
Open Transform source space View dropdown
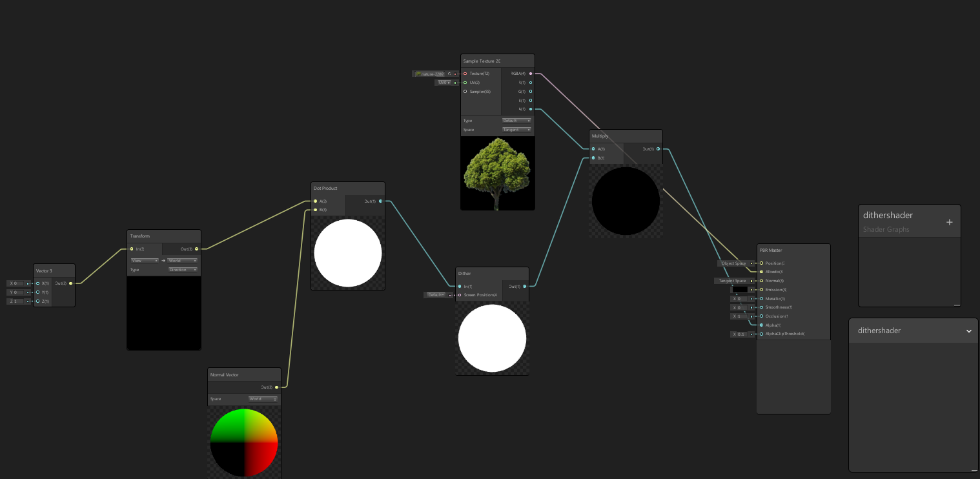point(145,261)
